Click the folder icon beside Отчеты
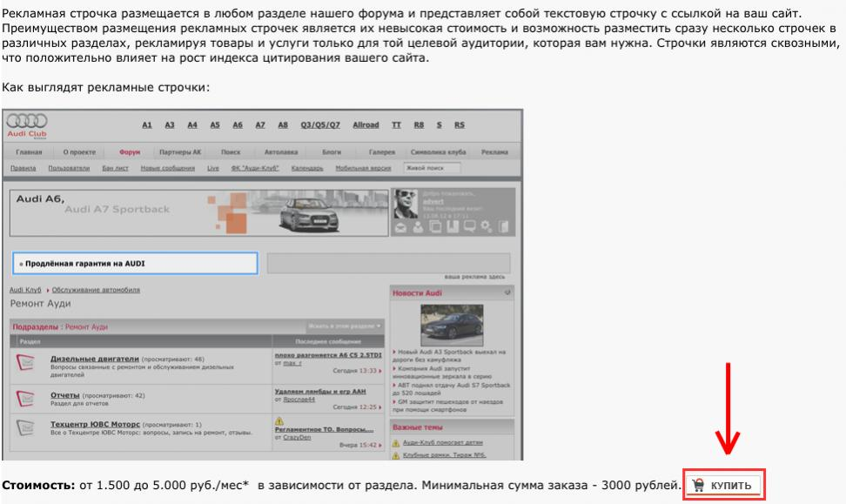Image resolution: width=846 pixels, height=504 pixels. pos(25,398)
